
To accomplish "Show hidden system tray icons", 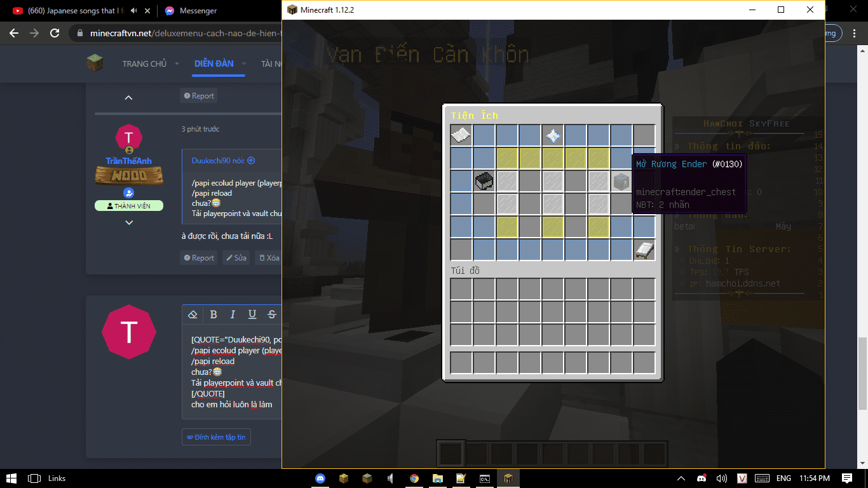I will pos(681,478).
